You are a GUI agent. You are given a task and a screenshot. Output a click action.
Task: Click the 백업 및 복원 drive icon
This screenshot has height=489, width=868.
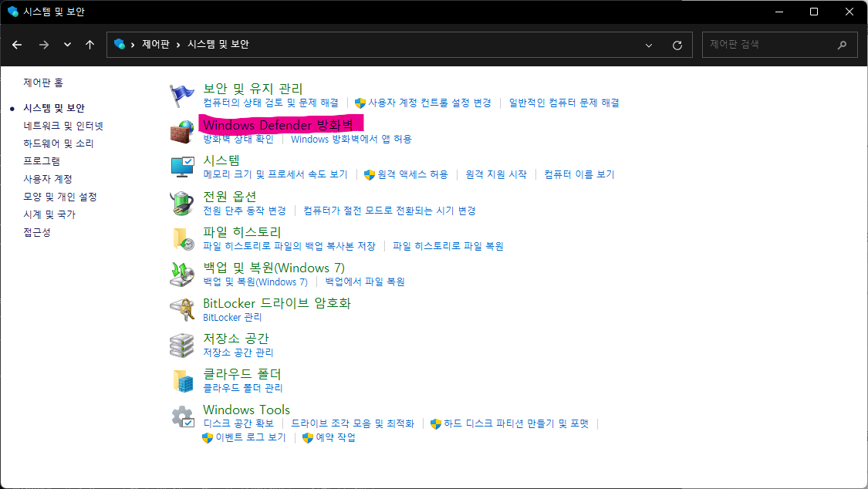pyautogui.click(x=182, y=275)
